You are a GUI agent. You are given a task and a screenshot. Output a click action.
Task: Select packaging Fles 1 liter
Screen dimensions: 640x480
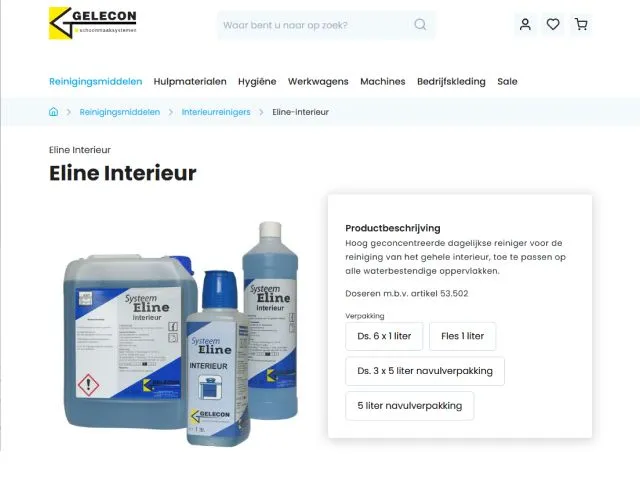click(462, 336)
